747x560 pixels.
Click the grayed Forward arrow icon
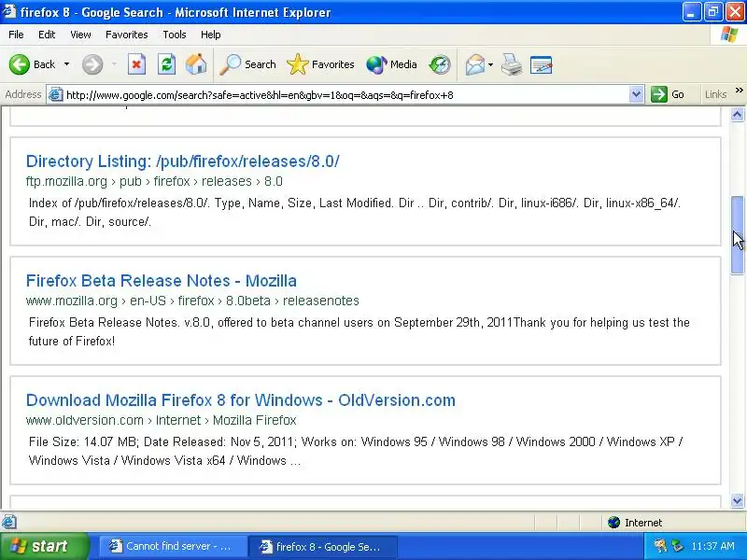click(x=92, y=64)
